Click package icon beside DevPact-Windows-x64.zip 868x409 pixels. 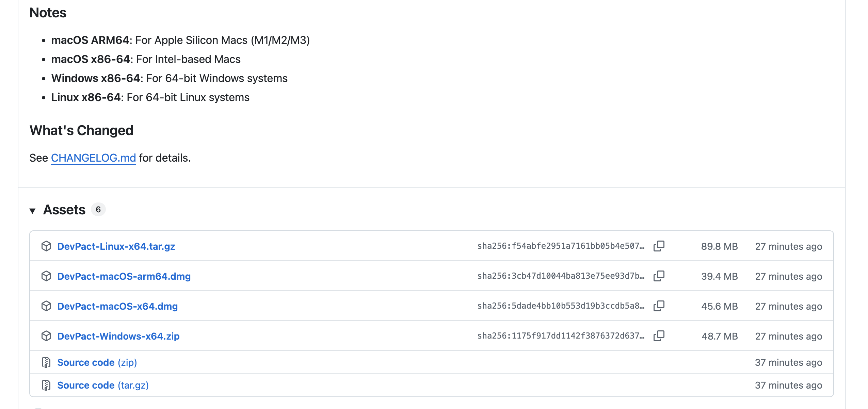[46, 336]
